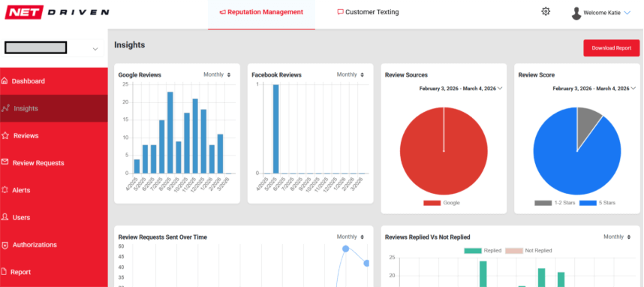Open the Welcome Katie user menu

tap(601, 14)
